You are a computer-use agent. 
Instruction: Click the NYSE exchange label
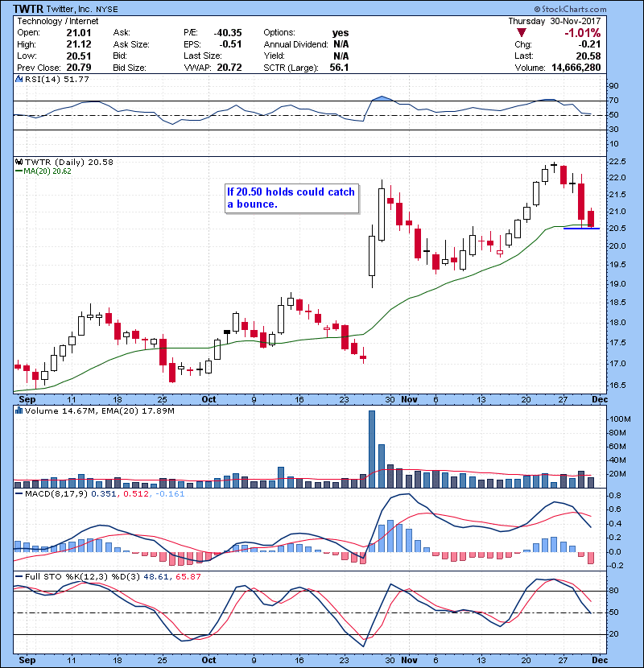point(106,10)
